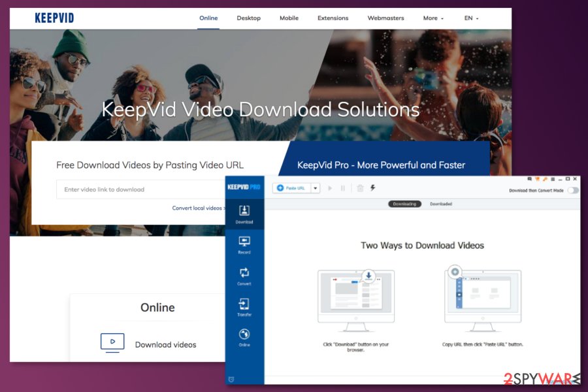Viewport: 588px width, 392px height.
Task: Expand the EN language dropdown
Action: point(471,18)
